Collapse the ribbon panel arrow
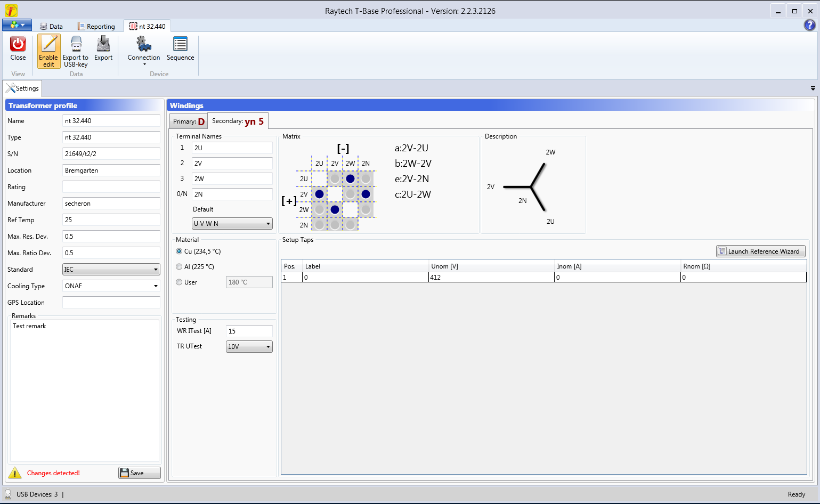Image resolution: width=820 pixels, height=504 pixels. (x=813, y=88)
